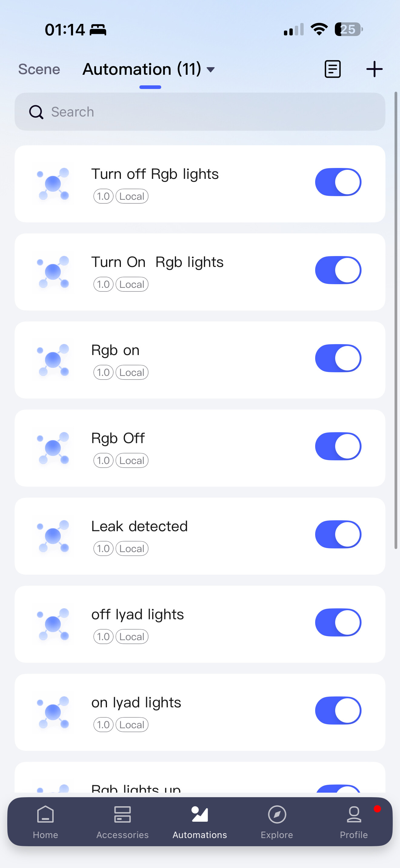Select the Automations bottom tab
This screenshot has height=868, width=400.
pyautogui.click(x=200, y=821)
